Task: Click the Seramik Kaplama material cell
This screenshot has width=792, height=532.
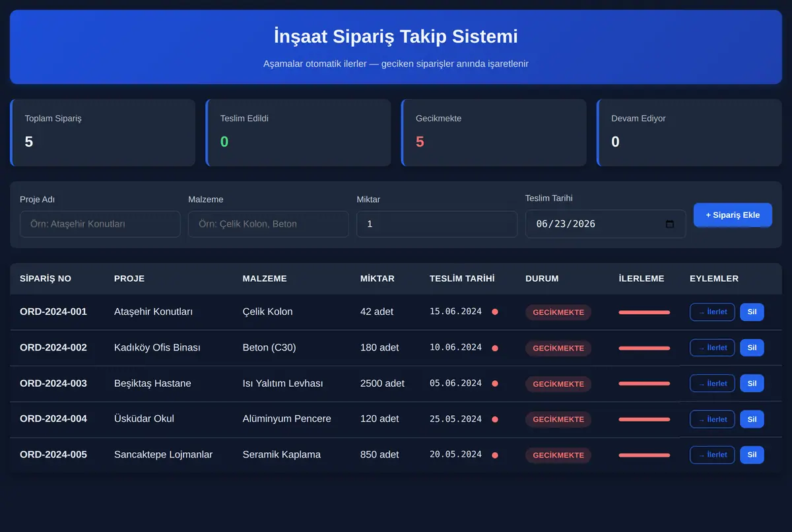Action: tap(282, 455)
